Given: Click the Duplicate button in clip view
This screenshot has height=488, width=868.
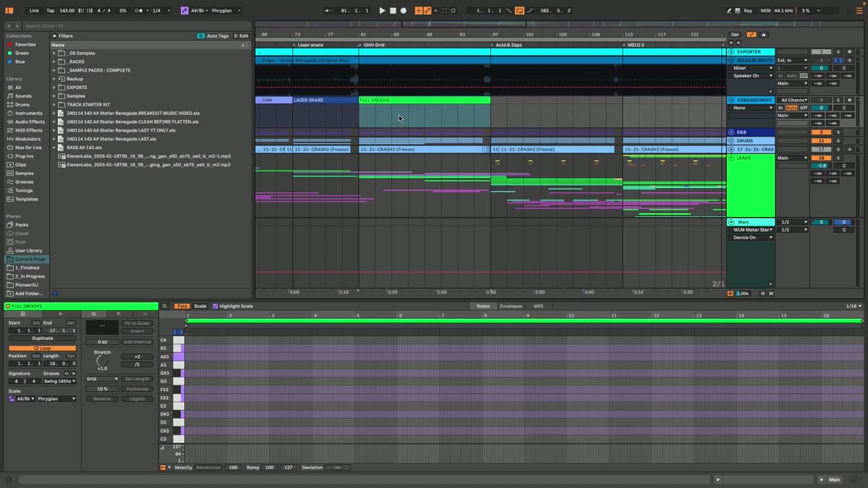Looking at the screenshot, I should [43, 338].
